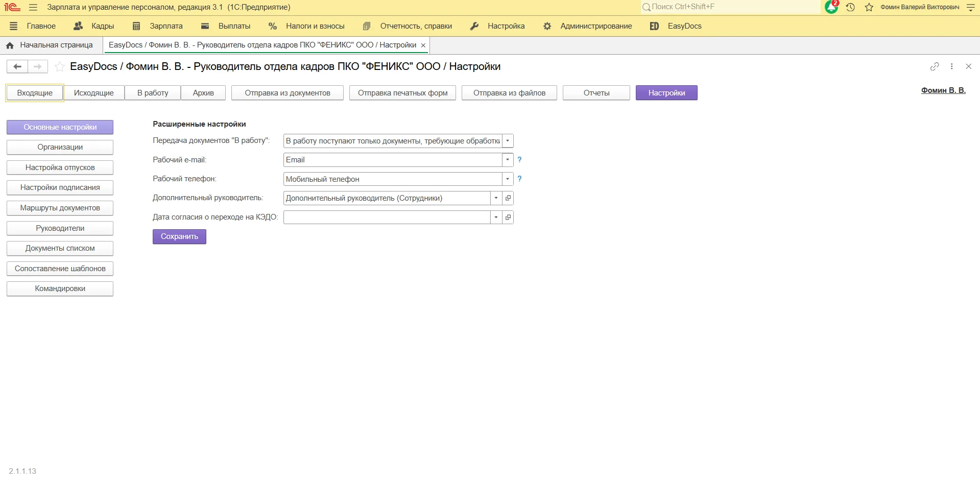Click the back navigation arrow
980x482 pixels.
[17, 66]
